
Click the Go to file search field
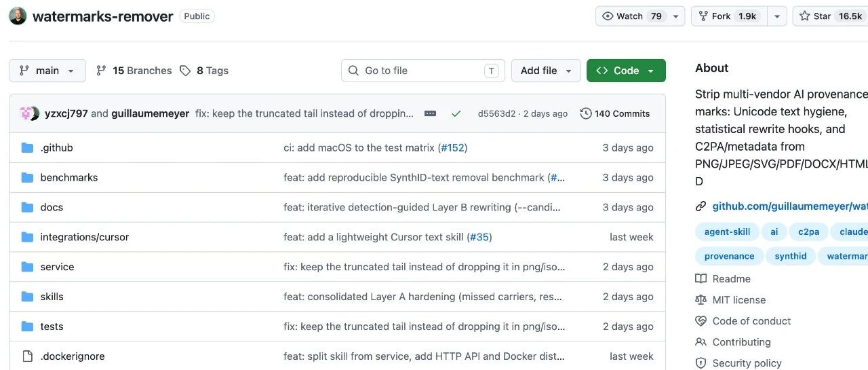click(x=423, y=71)
